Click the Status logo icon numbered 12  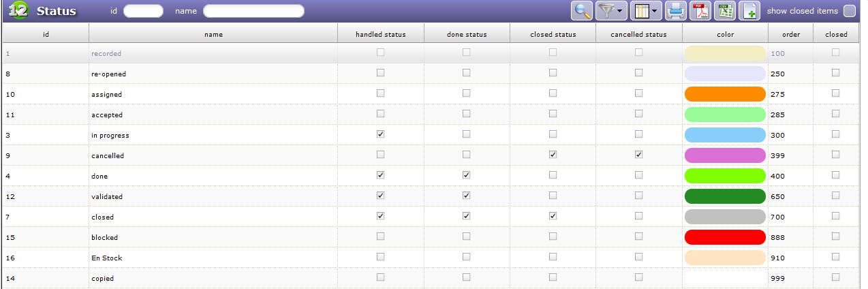pyautogui.click(x=18, y=11)
